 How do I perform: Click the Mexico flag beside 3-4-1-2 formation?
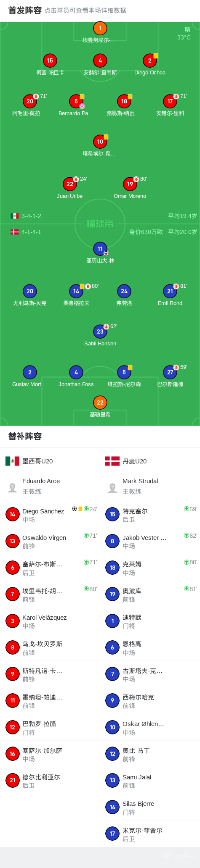tap(15, 216)
